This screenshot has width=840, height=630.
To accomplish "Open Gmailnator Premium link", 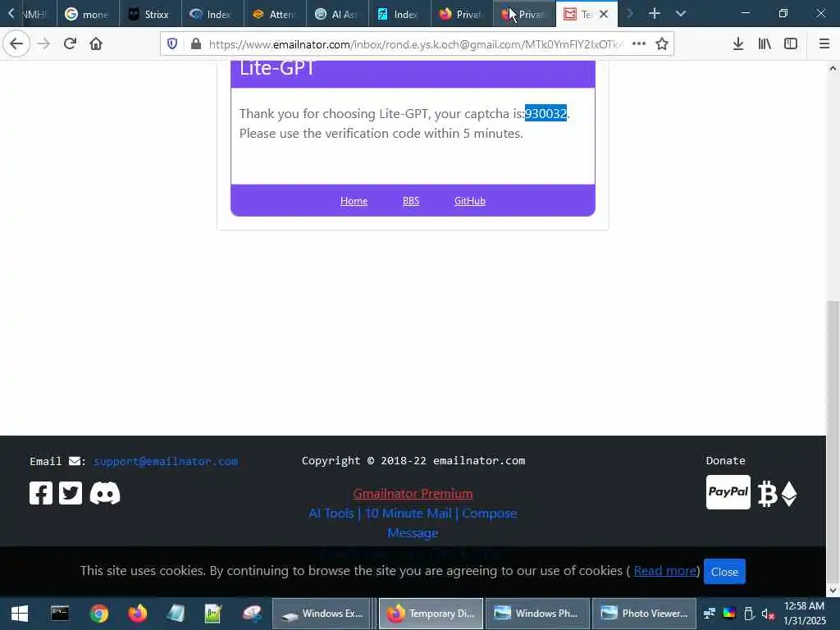I will (x=413, y=493).
